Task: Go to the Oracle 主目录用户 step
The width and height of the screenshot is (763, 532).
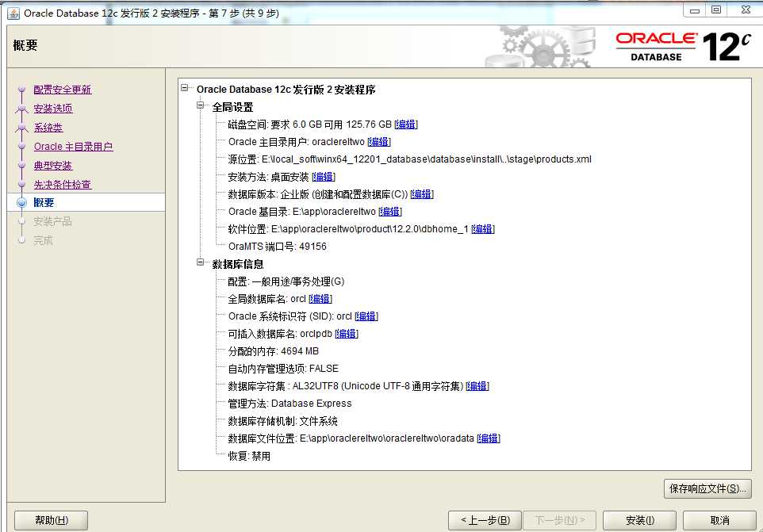Action: pos(74,147)
